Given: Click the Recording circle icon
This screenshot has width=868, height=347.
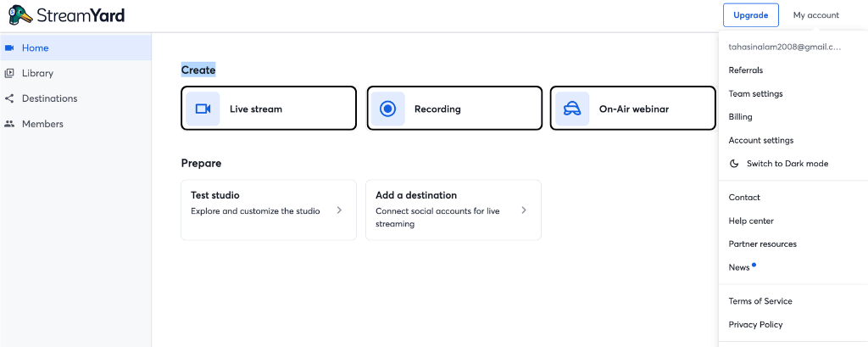Looking at the screenshot, I should click(387, 109).
